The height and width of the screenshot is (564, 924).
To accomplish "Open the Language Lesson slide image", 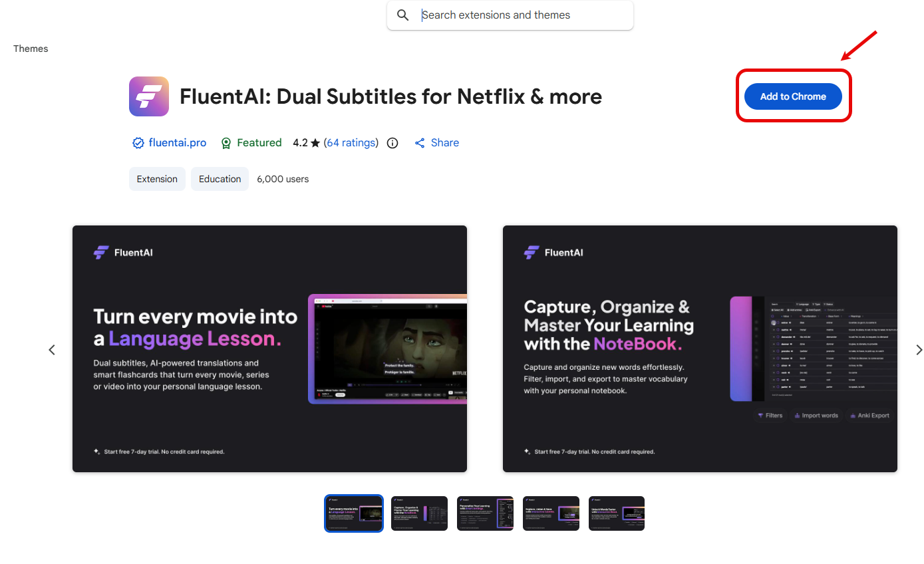I will click(269, 349).
